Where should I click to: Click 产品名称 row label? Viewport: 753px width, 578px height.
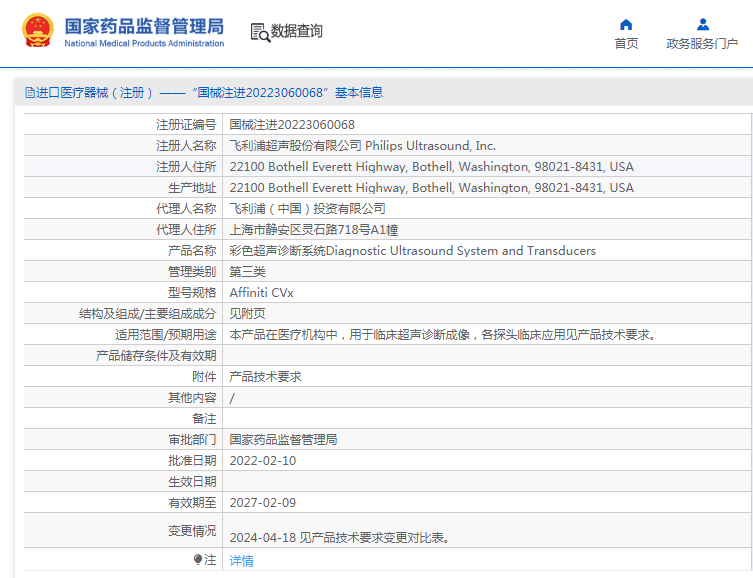point(192,251)
